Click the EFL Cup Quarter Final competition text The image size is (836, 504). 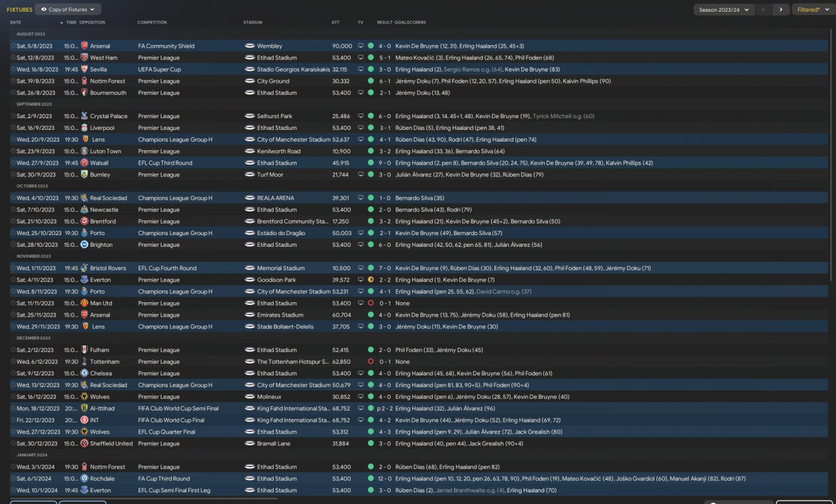pyautogui.click(x=167, y=432)
